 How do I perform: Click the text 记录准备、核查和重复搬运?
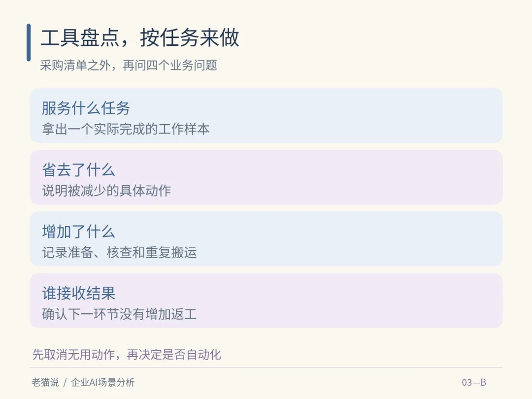[119, 253]
